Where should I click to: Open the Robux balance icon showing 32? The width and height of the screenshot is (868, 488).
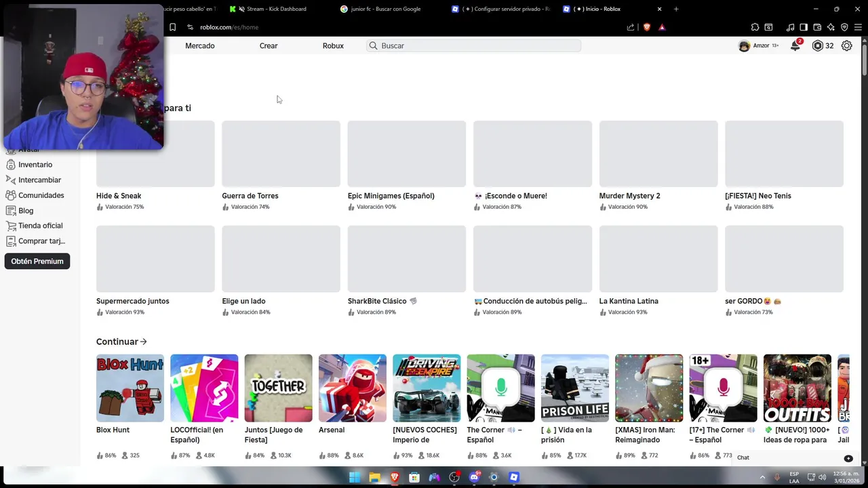point(818,46)
